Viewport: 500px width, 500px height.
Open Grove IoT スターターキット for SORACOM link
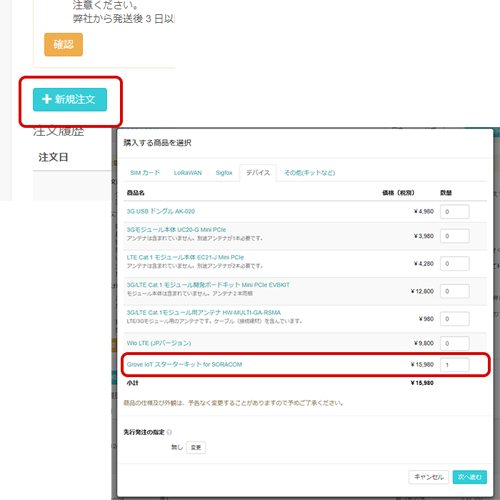(184, 364)
